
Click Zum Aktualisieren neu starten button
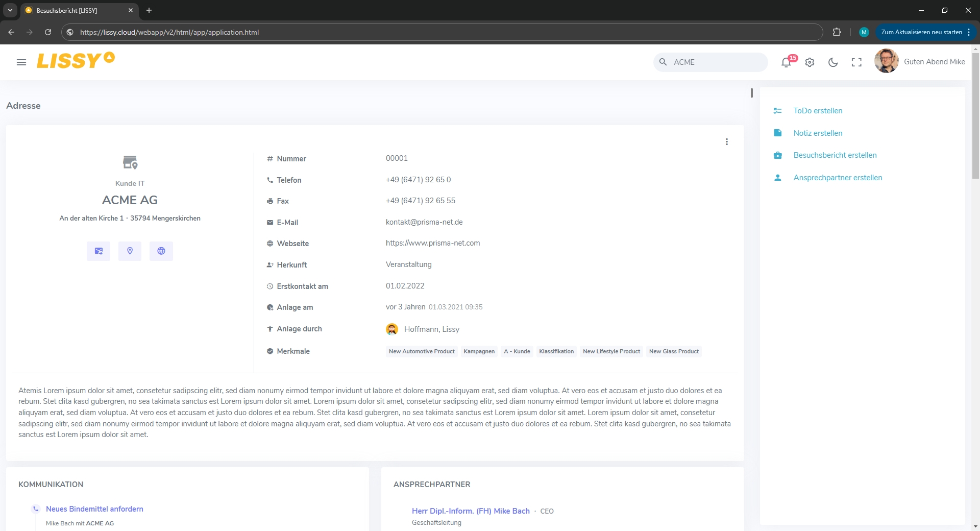[921, 32]
